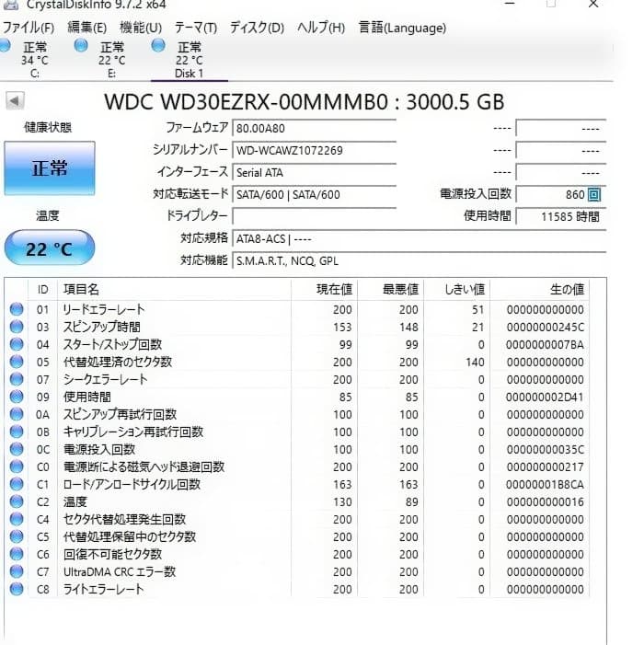This screenshot has width=644, height=645.
Task: Click the ID column header
Action: click(x=42, y=290)
